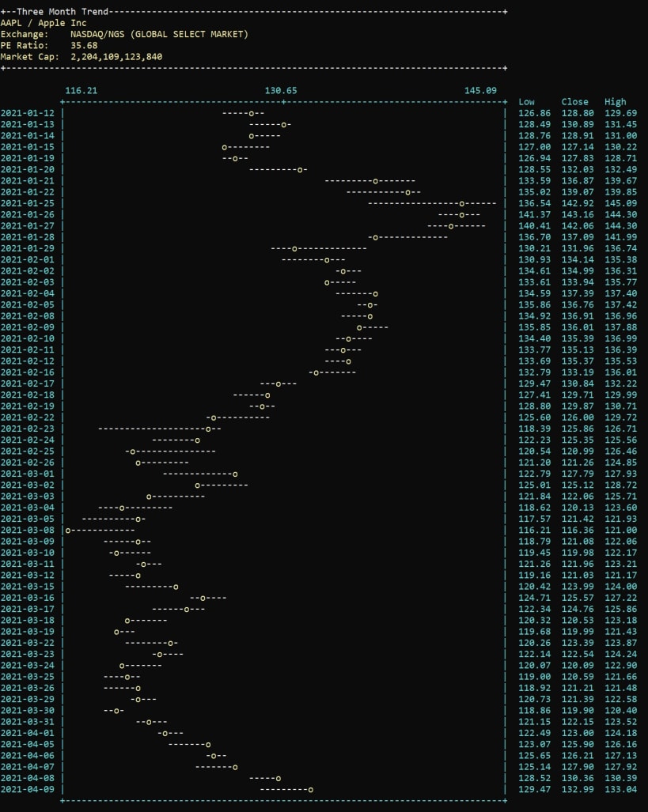The height and width of the screenshot is (812, 648).
Task: Select the date 2021-01-25
Action: 28,203
